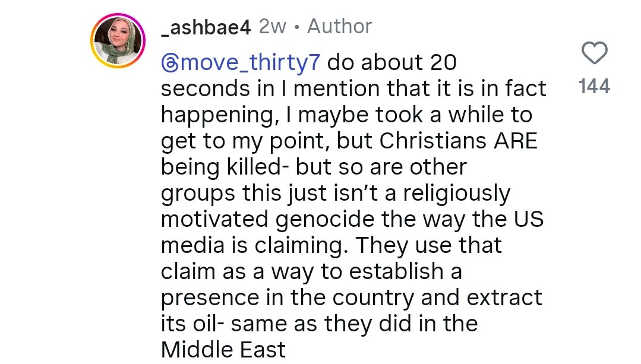Click the "Middle East" text at comment end

[223, 350]
